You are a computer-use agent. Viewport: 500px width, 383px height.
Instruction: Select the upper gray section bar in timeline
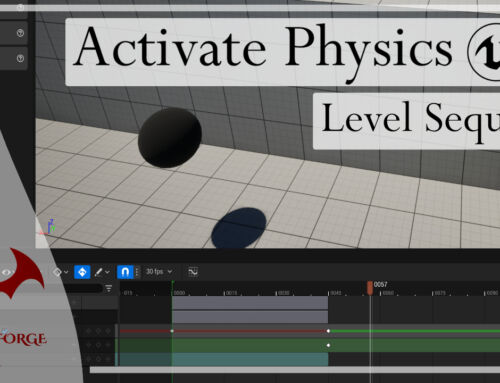point(250,303)
